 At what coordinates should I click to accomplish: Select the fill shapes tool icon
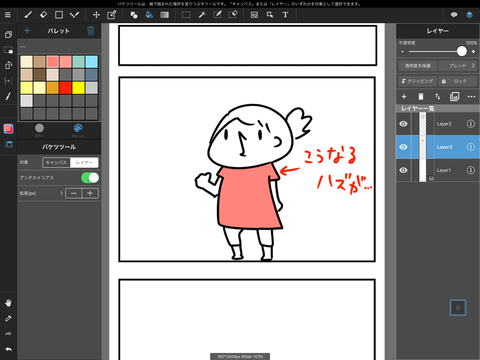click(x=134, y=15)
